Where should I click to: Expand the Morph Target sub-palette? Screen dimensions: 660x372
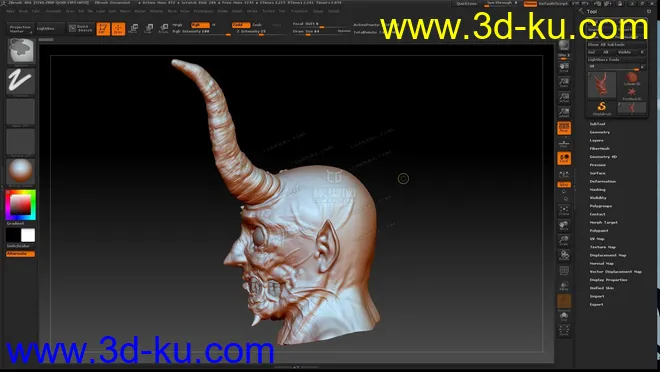[604, 222]
